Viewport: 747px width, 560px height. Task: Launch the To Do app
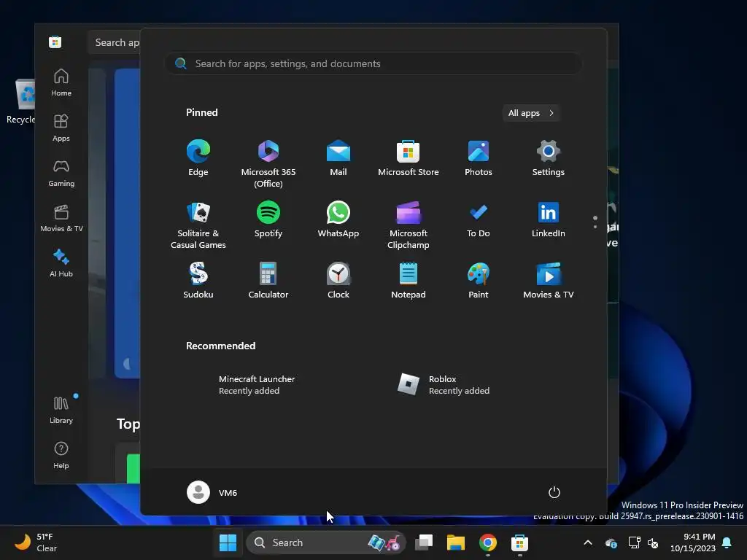[x=479, y=219]
